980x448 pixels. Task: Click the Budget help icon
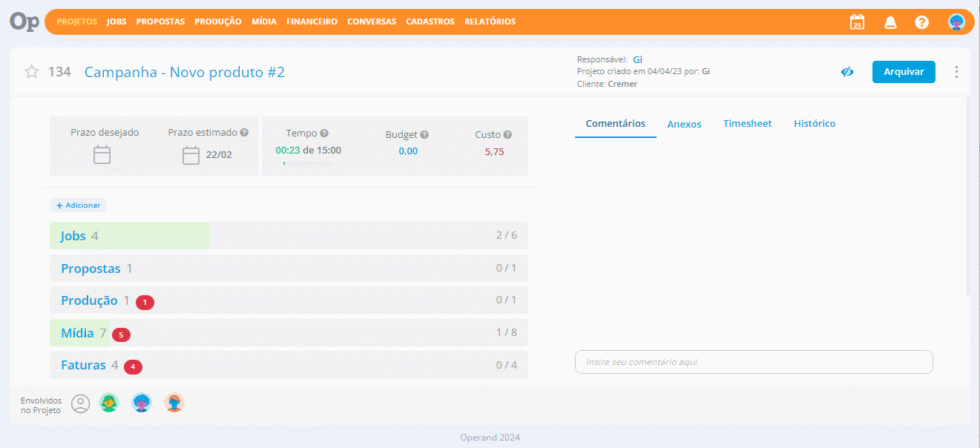click(x=424, y=135)
